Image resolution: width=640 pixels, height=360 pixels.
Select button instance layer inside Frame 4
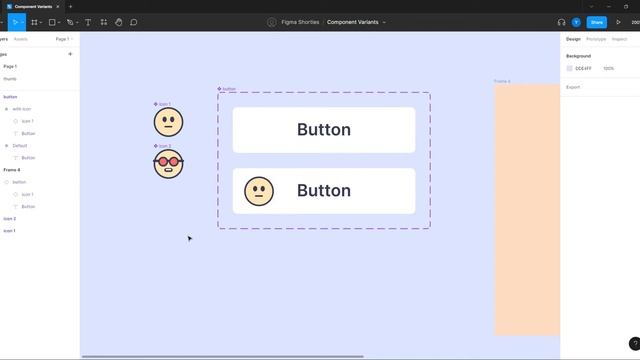[x=19, y=182]
